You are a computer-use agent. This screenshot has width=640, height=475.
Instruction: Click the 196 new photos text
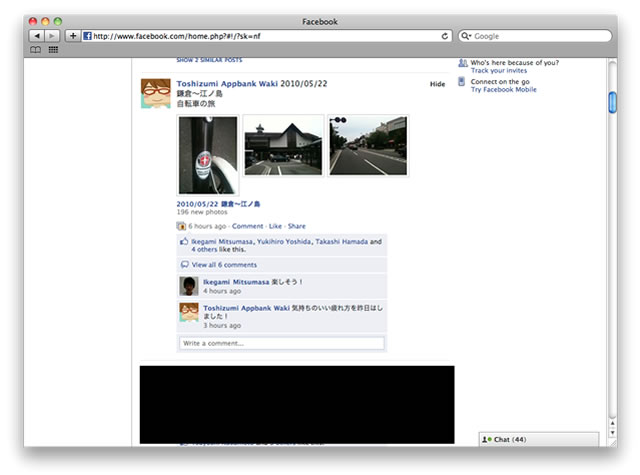click(x=202, y=212)
